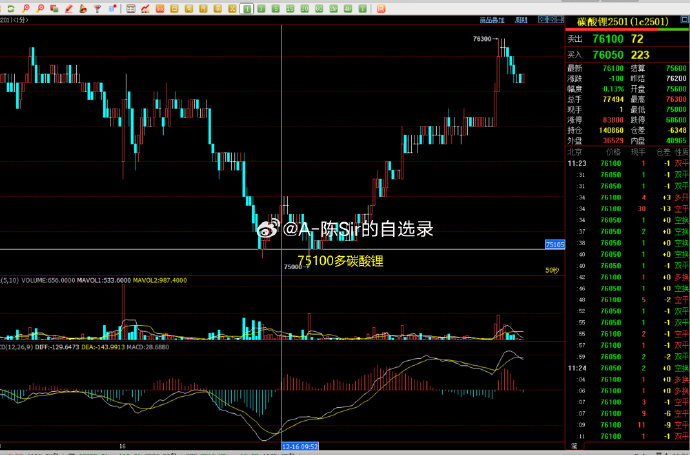The height and width of the screenshot is (455, 690).
Task: Click the 卖出 ask price 76100
Action: pyautogui.click(x=608, y=38)
